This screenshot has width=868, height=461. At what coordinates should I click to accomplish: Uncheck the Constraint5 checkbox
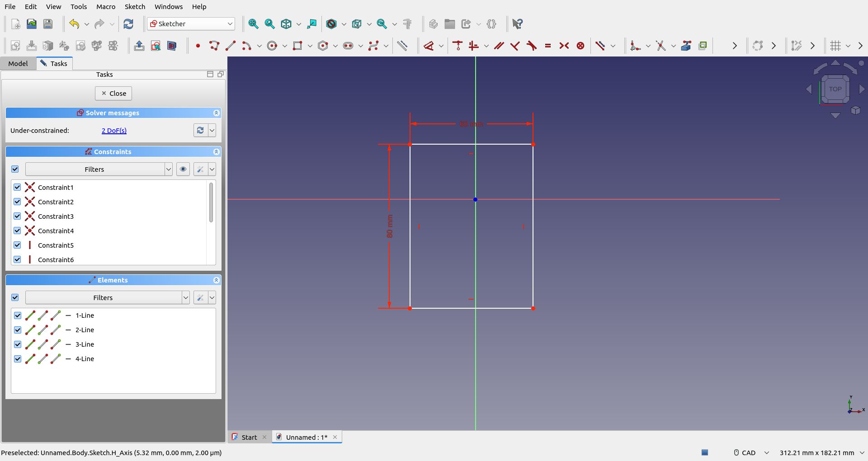(17, 245)
